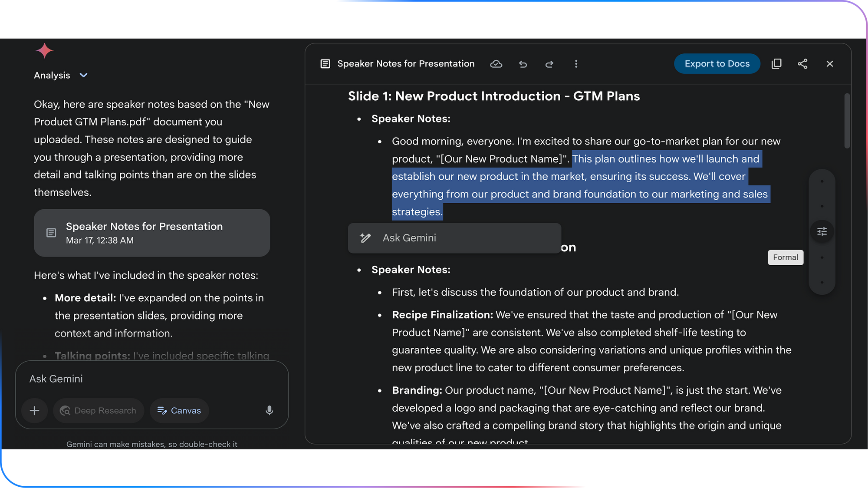Open the three-dot more options menu

point(576,64)
